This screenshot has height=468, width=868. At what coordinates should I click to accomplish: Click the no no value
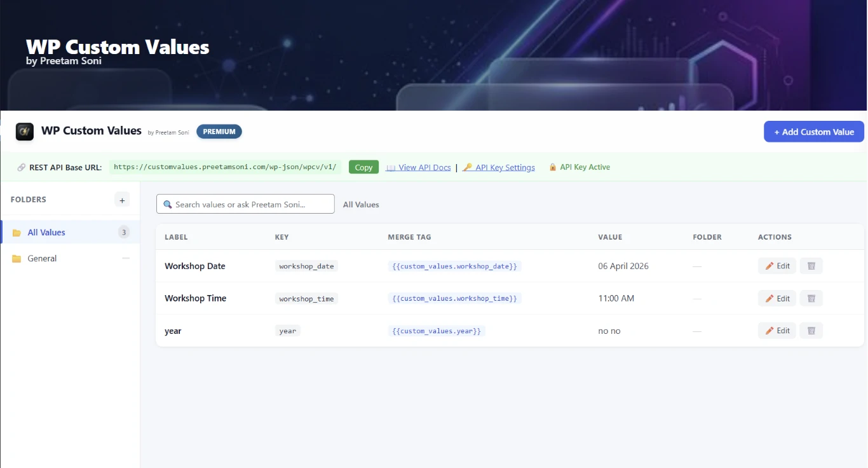609,331
